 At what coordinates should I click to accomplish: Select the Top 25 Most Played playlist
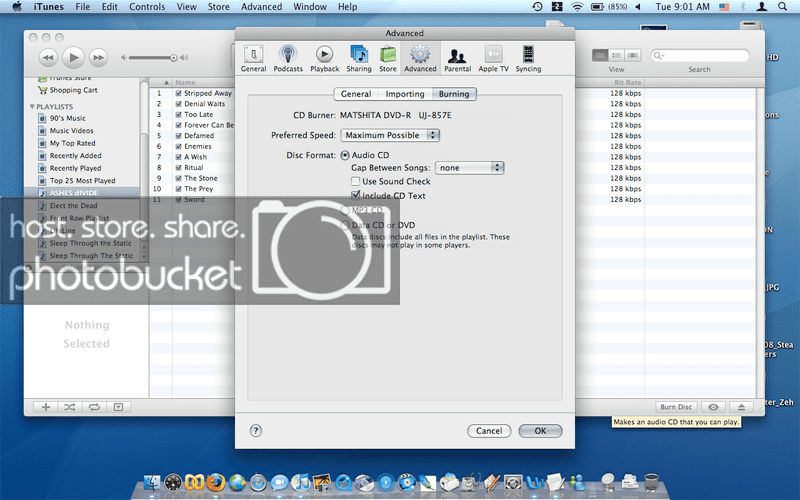pyautogui.click(x=82, y=181)
